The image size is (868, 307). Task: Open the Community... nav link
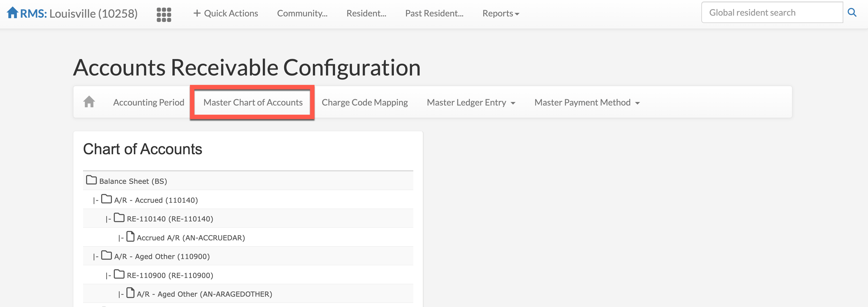pyautogui.click(x=302, y=13)
